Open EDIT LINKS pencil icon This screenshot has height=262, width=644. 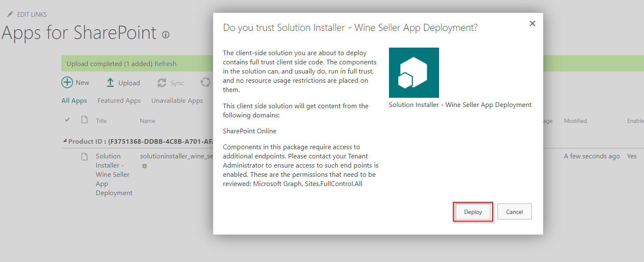pos(10,14)
